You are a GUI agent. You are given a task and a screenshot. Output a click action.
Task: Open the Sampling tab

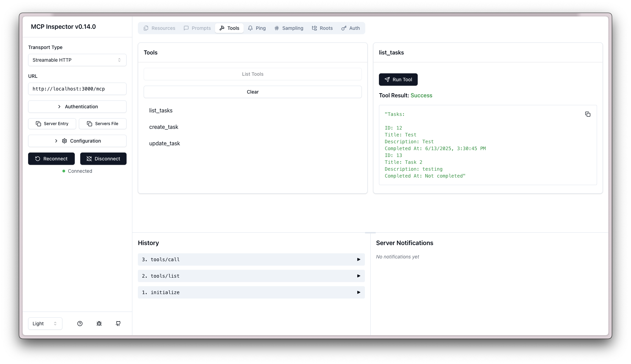[x=289, y=28]
